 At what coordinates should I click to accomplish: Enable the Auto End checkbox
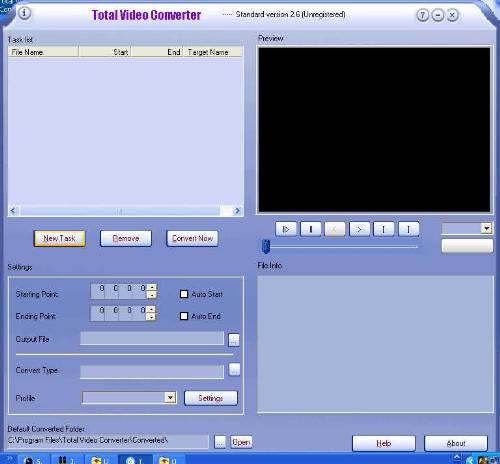tap(184, 316)
